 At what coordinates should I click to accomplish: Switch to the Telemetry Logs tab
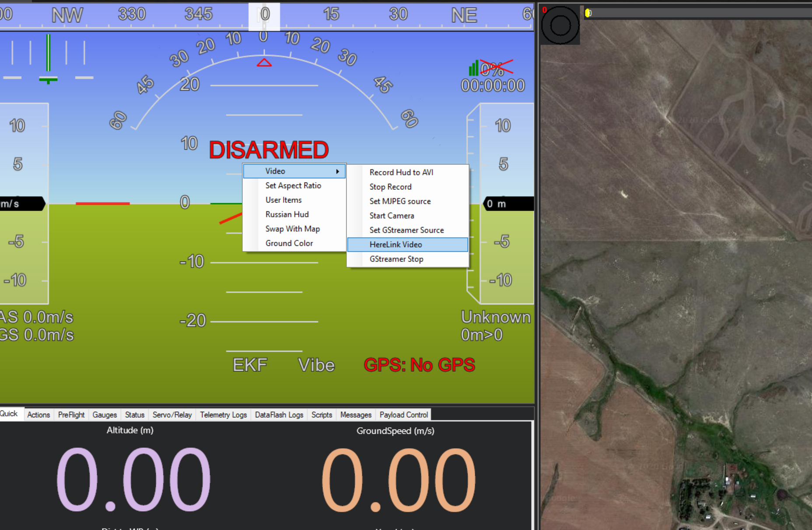tap(223, 415)
